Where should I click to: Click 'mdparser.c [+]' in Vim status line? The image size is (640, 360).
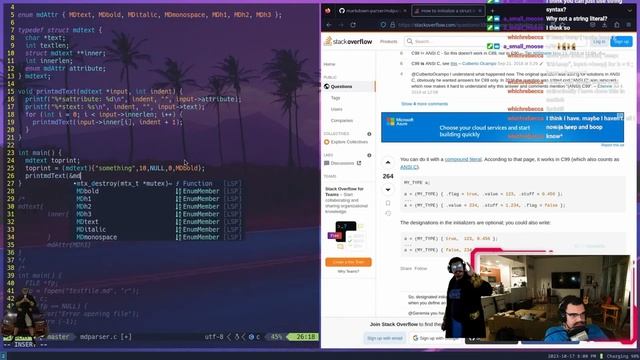click(106, 337)
